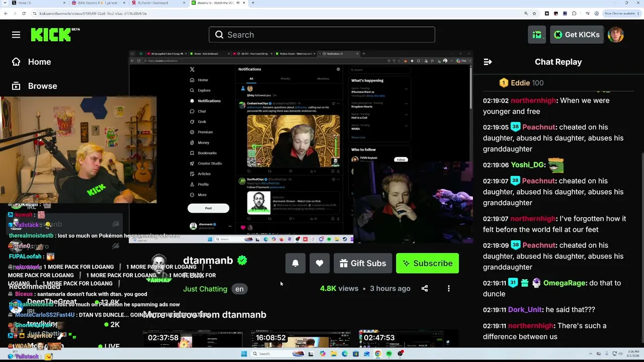Click the en language tag
Screen dimensions: 644x362
(x=239, y=289)
